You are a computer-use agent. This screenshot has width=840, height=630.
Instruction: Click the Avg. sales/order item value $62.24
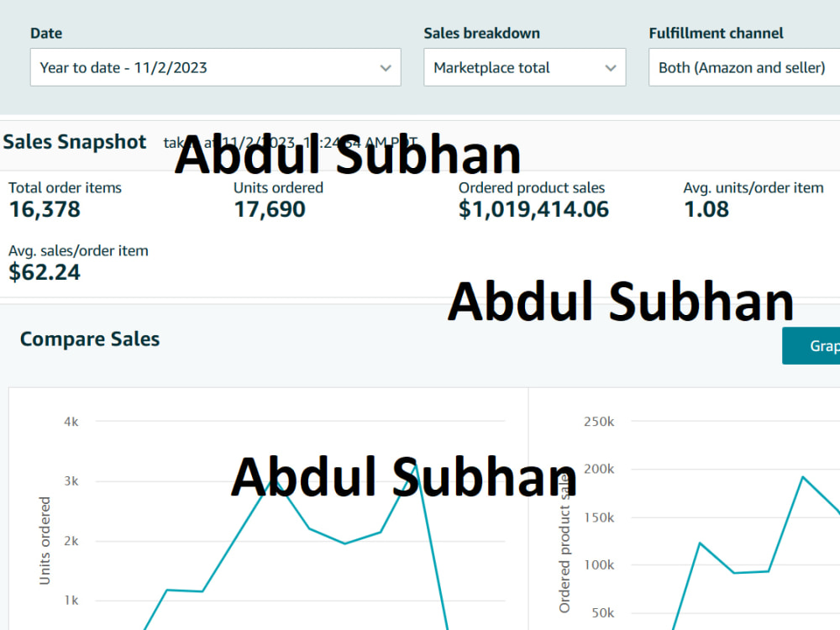(x=45, y=272)
